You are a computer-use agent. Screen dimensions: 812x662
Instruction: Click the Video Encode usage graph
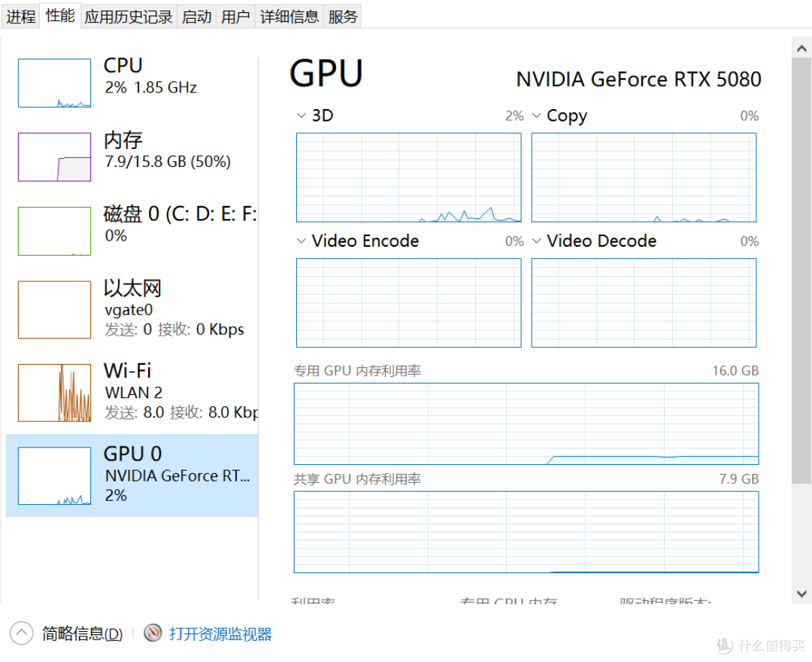pyautogui.click(x=408, y=302)
